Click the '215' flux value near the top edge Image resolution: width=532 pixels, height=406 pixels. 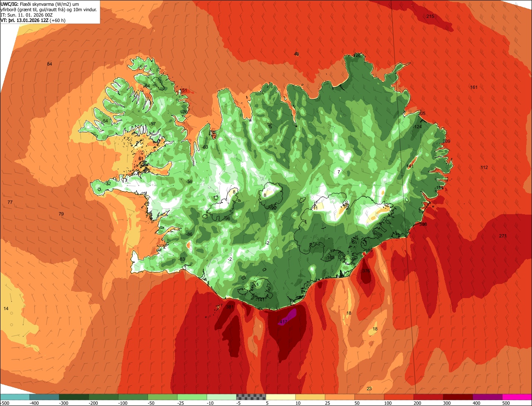click(x=430, y=16)
